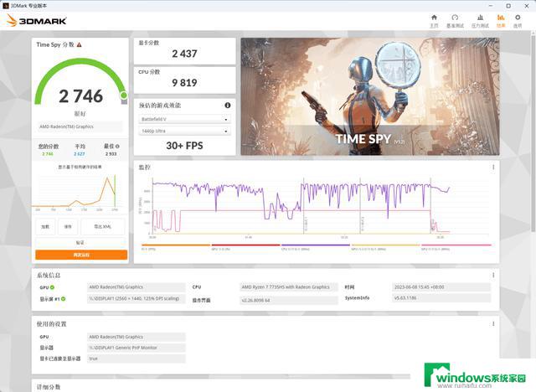This screenshot has height=392, width=536.
Task: Click the Load result button
Action: [x=45, y=227]
